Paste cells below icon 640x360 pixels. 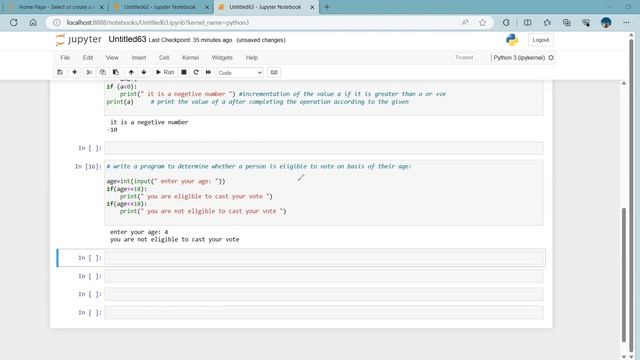[116, 72]
